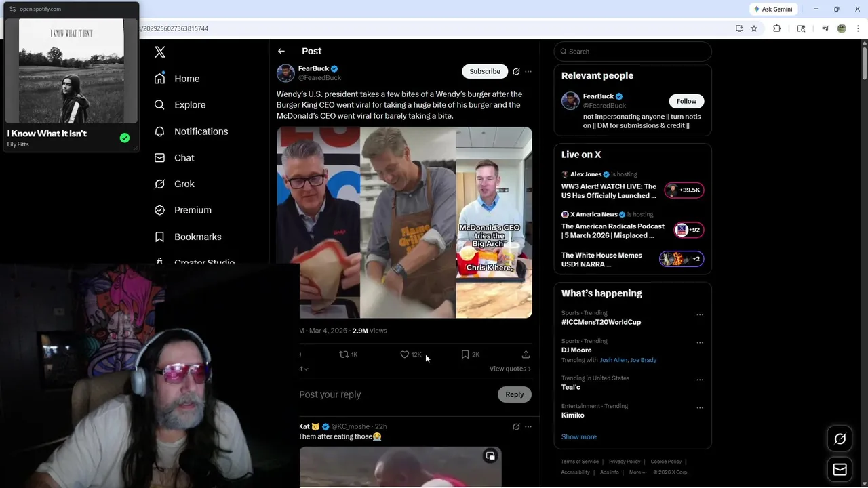868x488 pixels.
Task: Open Kimiko trend options menu
Action: point(700,408)
